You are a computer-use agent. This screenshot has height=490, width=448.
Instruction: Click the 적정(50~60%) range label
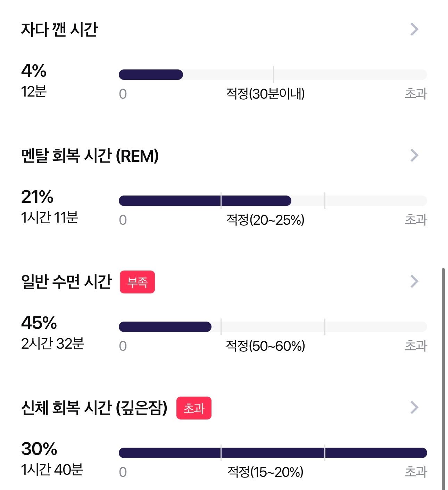tap(265, 346)
